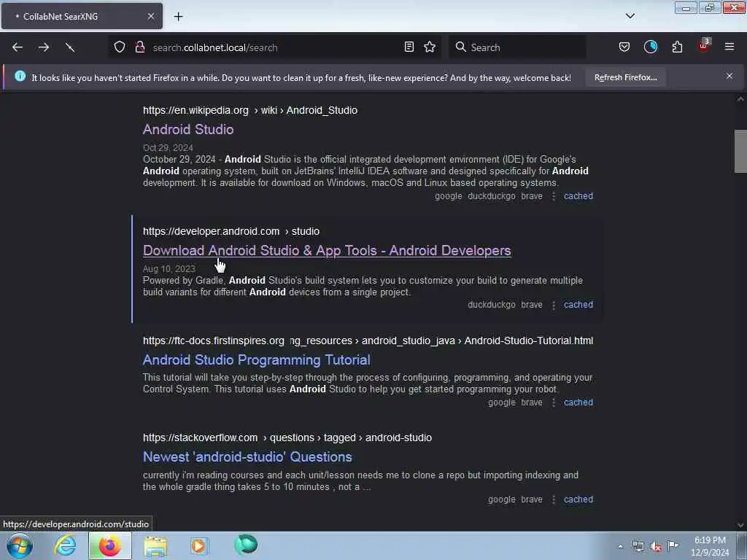Toggle reader view in address bar
This screenshot has width=747, height=560.
tap(409, 47)
